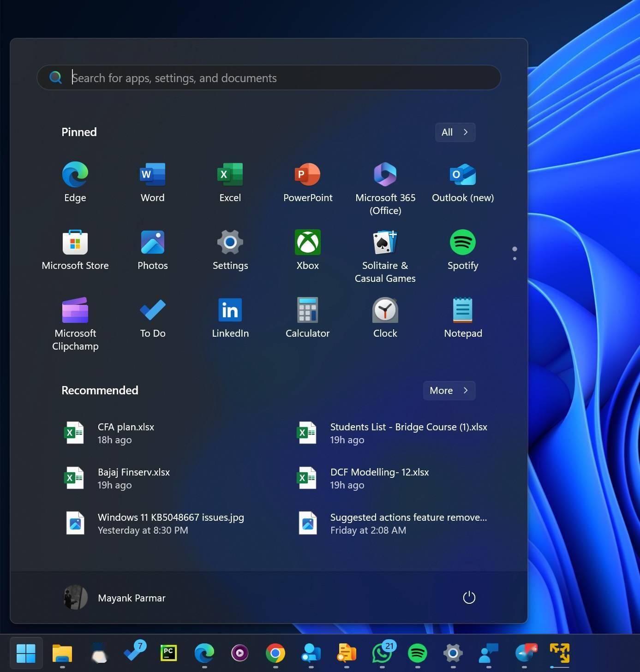Launch Word from pinned apps

[153, 182]
